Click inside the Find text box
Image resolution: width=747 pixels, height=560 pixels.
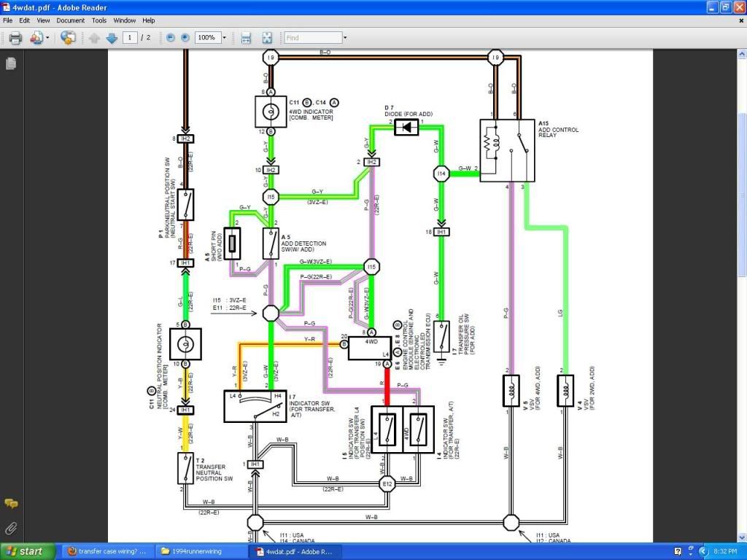(x=312, y=37)
